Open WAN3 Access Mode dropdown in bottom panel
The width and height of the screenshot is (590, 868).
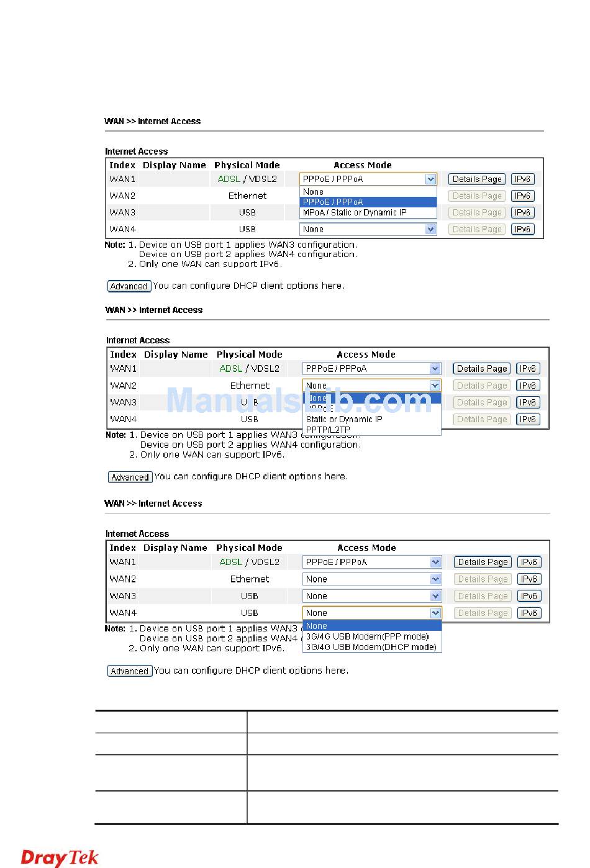(373, 596)
